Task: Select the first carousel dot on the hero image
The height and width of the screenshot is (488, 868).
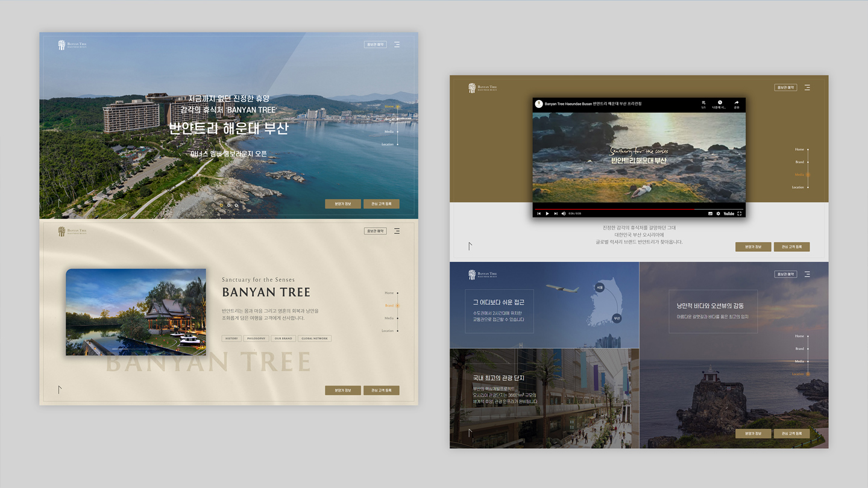Action: coord(221,205)
